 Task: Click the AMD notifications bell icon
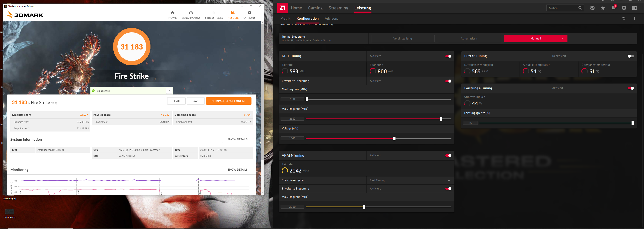[613, 8]
